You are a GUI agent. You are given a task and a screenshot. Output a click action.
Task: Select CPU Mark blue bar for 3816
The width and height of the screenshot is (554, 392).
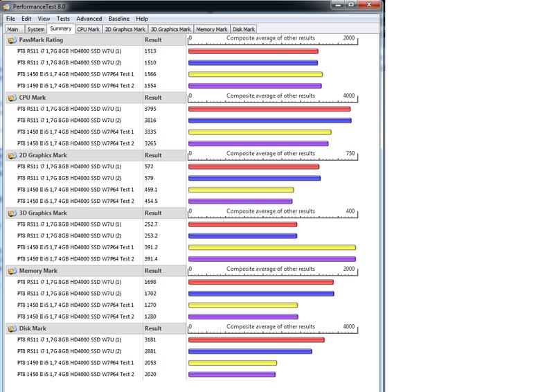270,121
